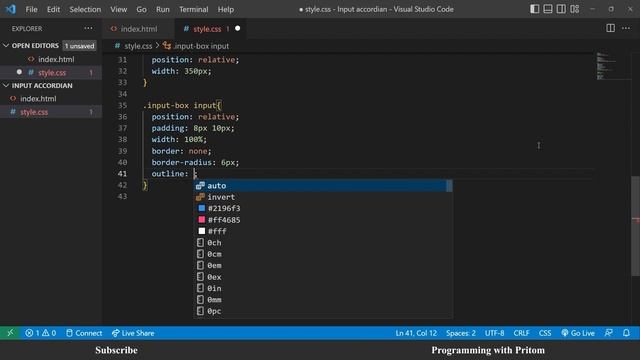Viewport: 640px width, 360px height.
Task: Open the feedback icon in status bar
Action: (x=609, y=333)
